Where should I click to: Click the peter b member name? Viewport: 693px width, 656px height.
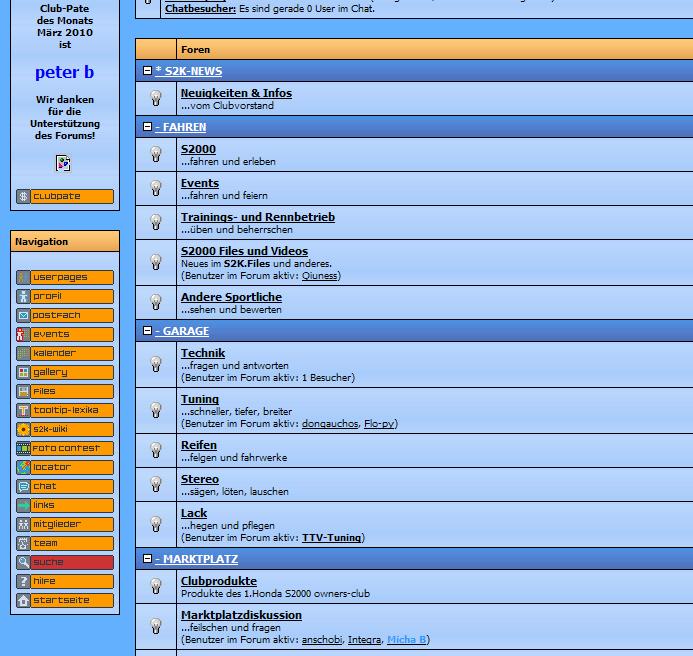64,73
